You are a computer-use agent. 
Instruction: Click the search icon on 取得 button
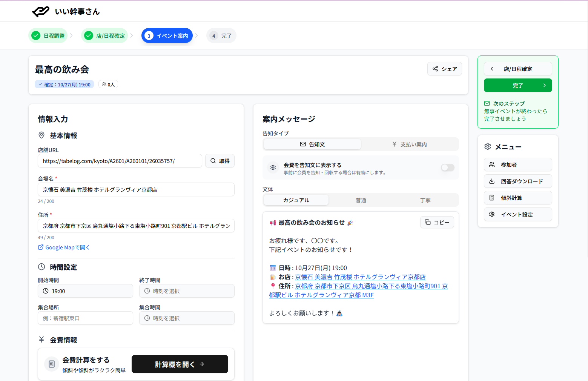pos(213,161)
